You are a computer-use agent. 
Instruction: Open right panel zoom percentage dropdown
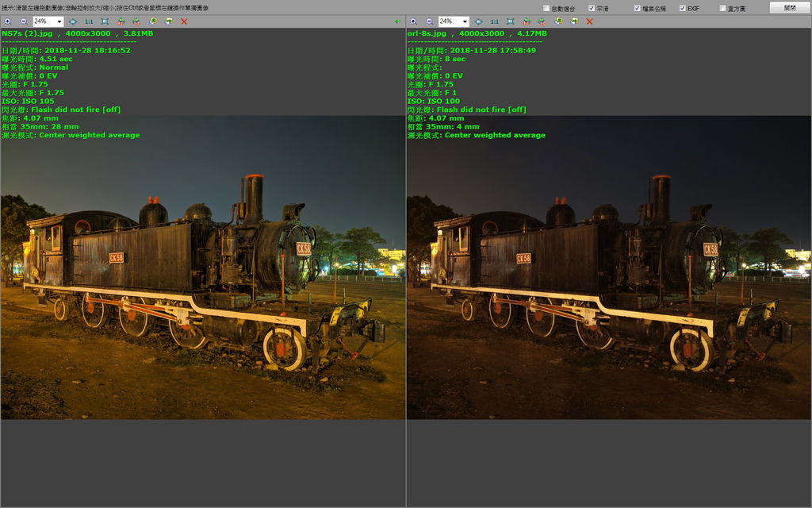[x=465, y=21]
